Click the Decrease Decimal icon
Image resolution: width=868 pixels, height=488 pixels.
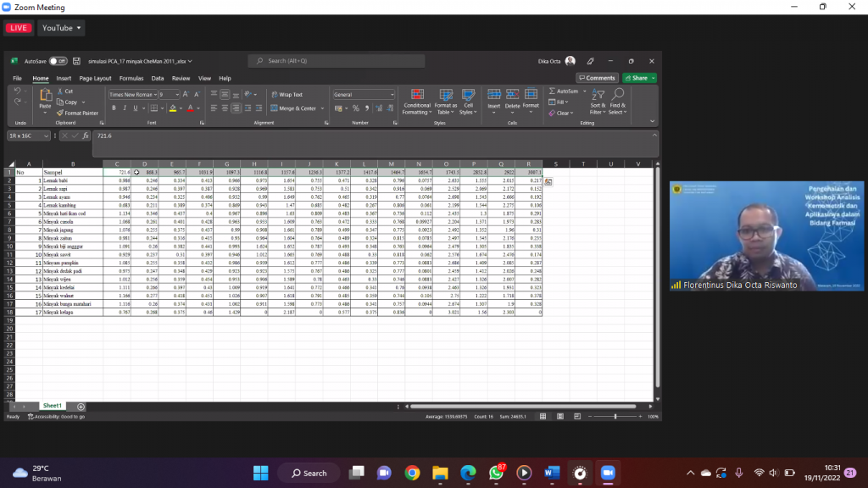(390, 108)
